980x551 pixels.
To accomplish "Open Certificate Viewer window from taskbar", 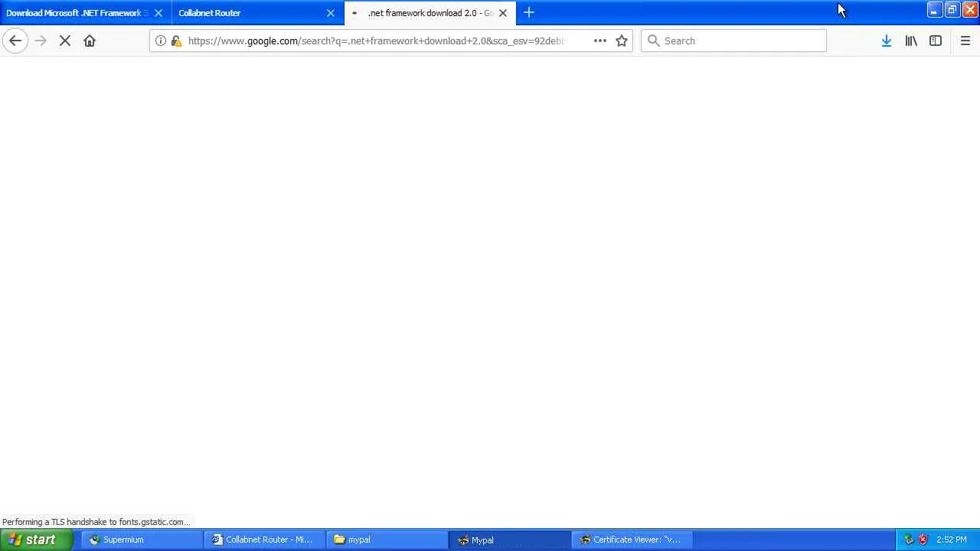I will [632, 540].
